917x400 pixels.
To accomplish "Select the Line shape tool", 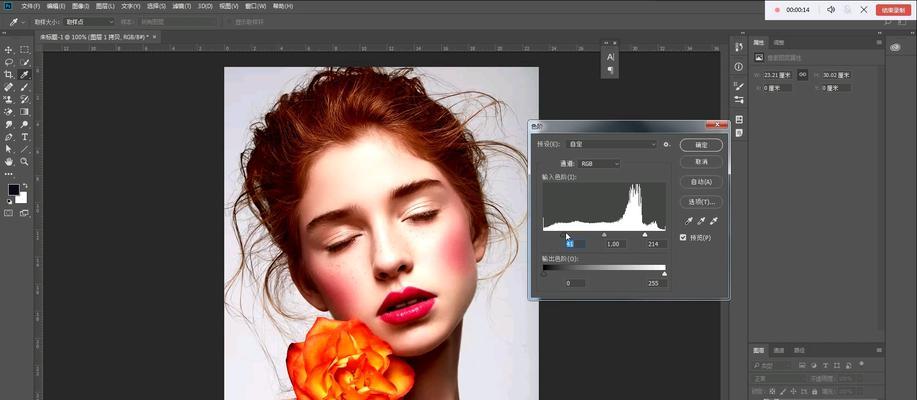I will (x=25, y=149).
